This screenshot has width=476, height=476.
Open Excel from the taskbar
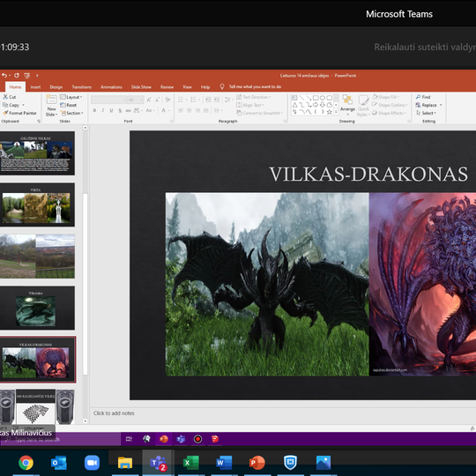(x=191, y=463)
